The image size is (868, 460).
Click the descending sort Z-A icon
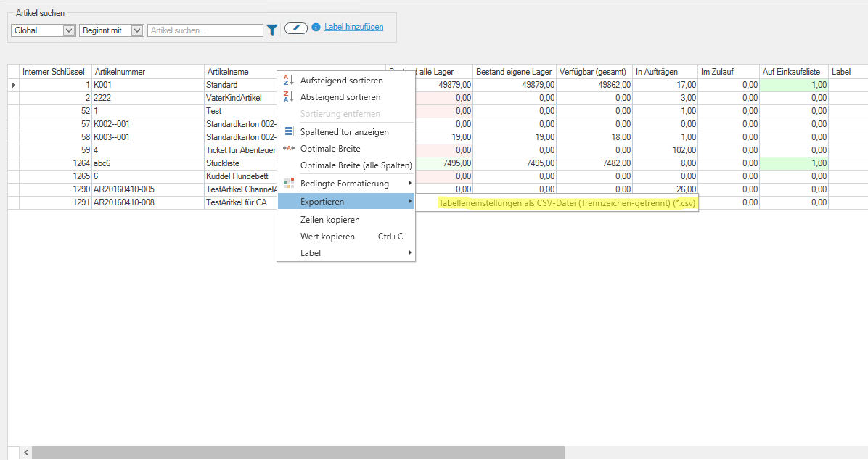coord(288,97)
